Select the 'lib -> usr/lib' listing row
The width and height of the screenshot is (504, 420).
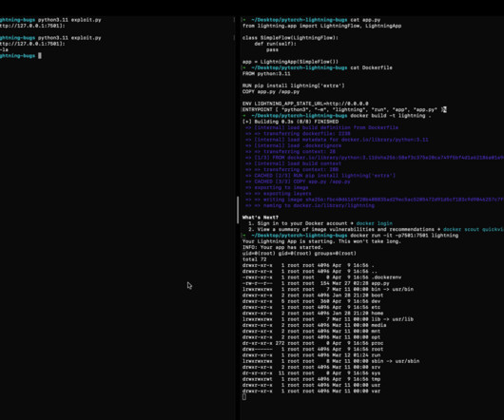(x=328, y=319)
